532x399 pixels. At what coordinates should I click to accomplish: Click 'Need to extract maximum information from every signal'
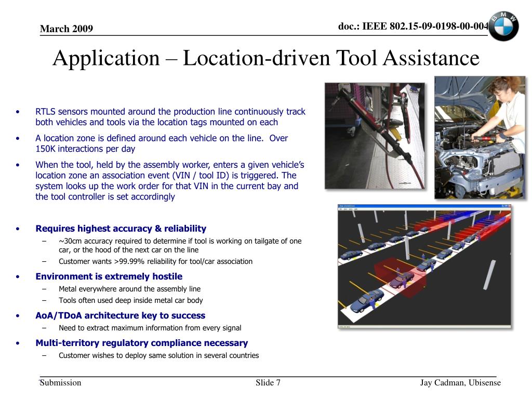point(150,328)
